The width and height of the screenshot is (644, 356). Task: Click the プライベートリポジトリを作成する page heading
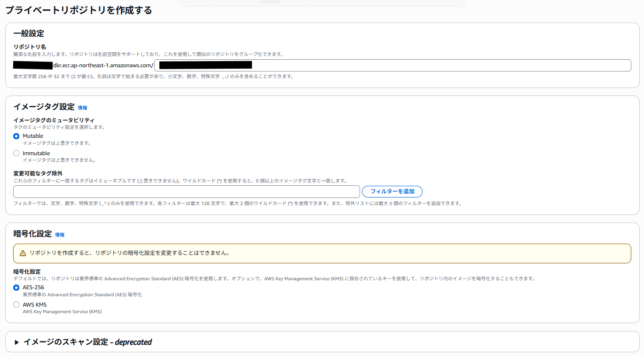point(79,10)
